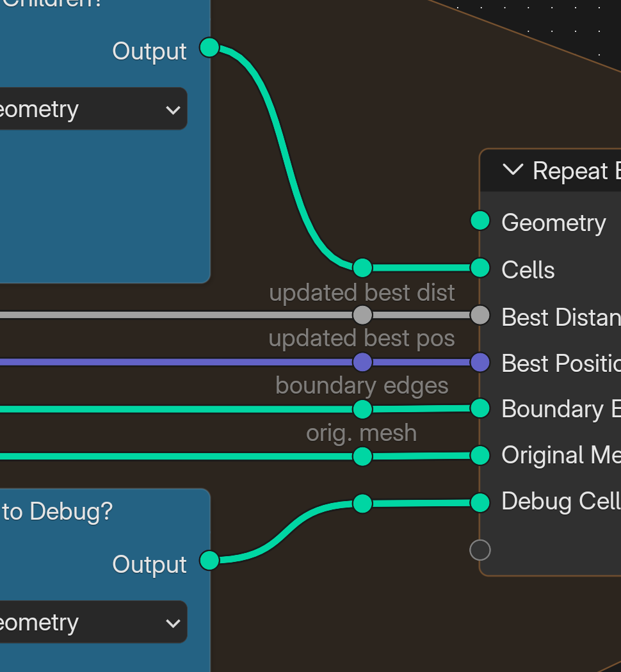Select the updated best dist reroute node
The height and width of the screenshot is (672, 621).
point(362,316)
